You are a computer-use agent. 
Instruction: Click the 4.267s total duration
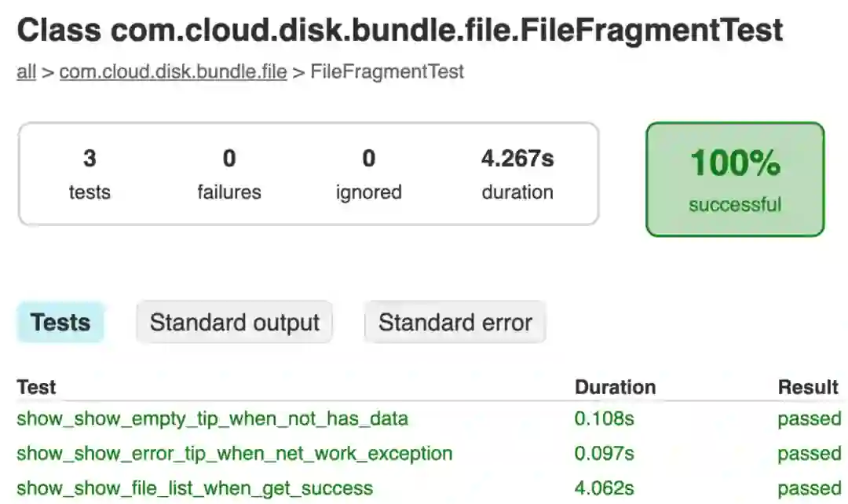coord(517,159)
